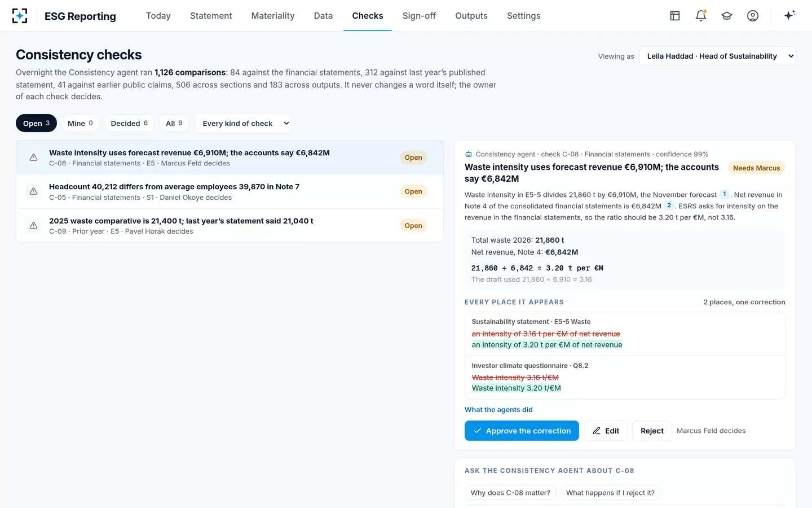Switch to the Statement tab
The width and height of the screenshot is (812, 508).
click(211, 16)
